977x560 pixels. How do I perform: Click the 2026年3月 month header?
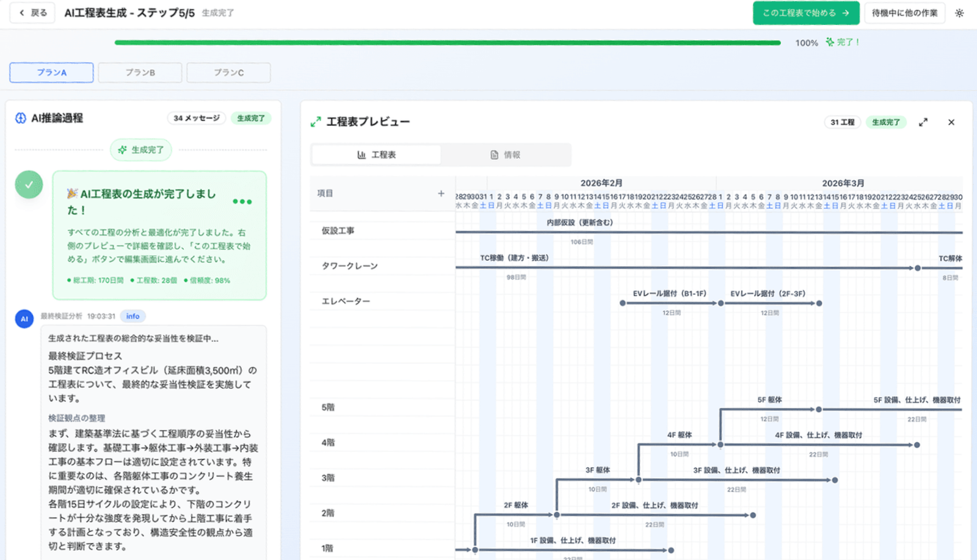[x=843, y=183]
